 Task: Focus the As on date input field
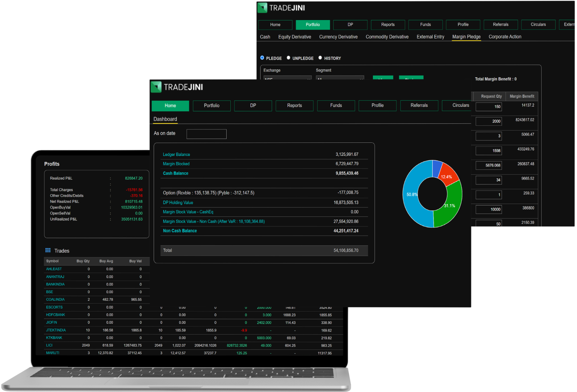pyautogui.click(x=206, y=134)
